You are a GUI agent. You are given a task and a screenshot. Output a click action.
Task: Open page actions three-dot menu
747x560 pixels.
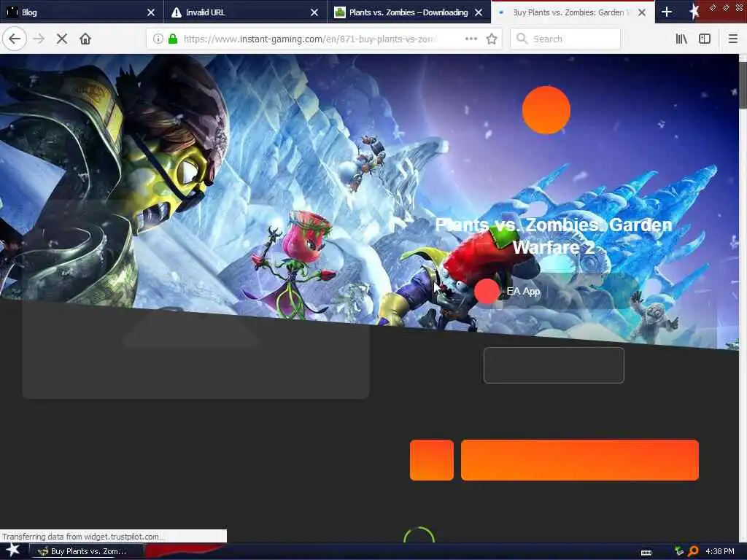point(471,39)
